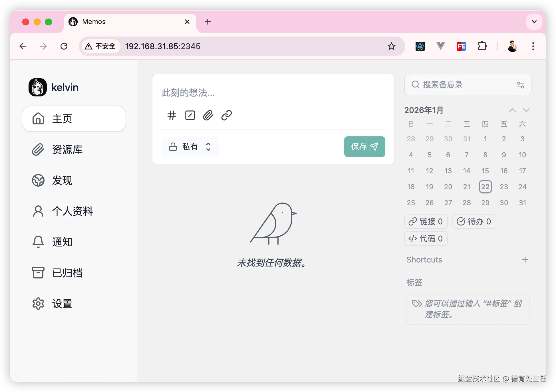The width and height of the screenshot is (556, 392).
Task: Click the 保存 button
Action: 364,147
